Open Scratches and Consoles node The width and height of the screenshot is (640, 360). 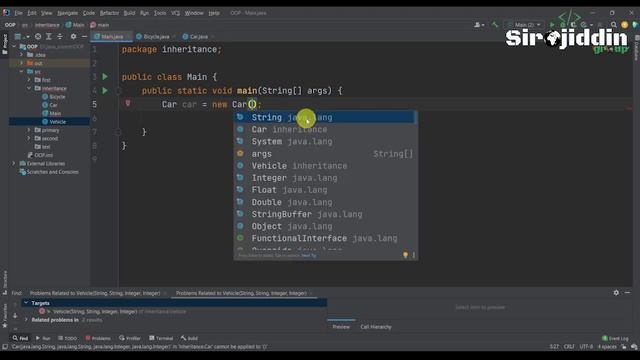[49, 172]
